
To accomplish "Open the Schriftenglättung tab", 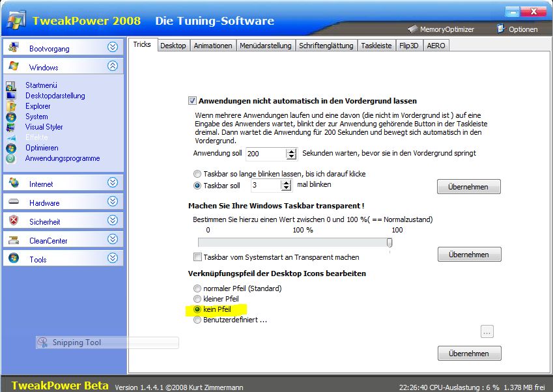I will tap(326, 46).
